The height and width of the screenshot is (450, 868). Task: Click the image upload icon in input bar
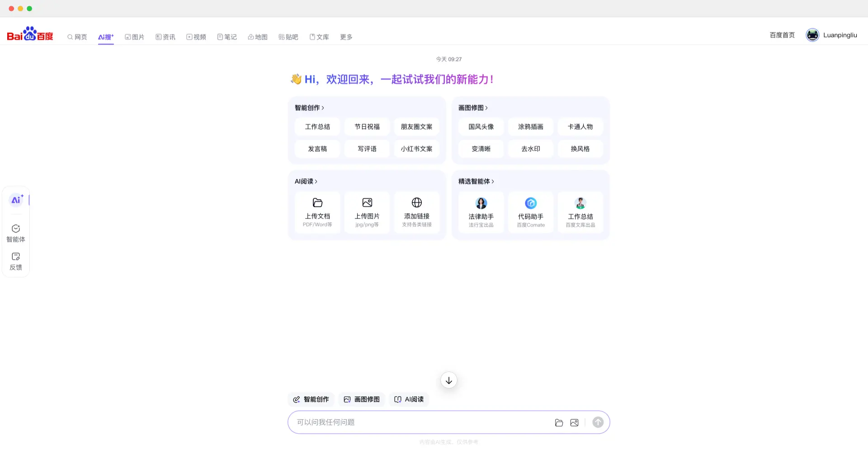coord(574,422)
